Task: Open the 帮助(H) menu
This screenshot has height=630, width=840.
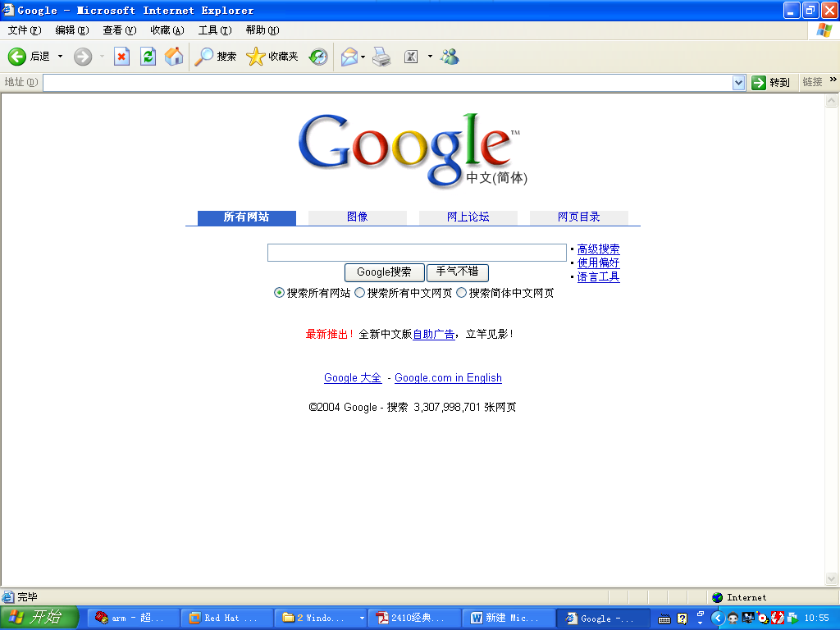Action: (262, 30)
